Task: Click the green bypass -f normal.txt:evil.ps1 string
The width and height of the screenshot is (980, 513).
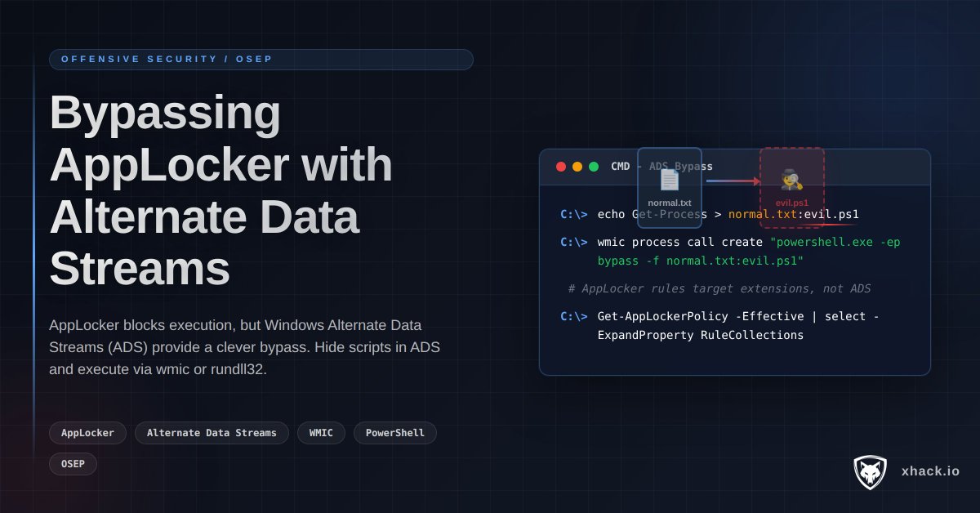Action: click(701, 261)
